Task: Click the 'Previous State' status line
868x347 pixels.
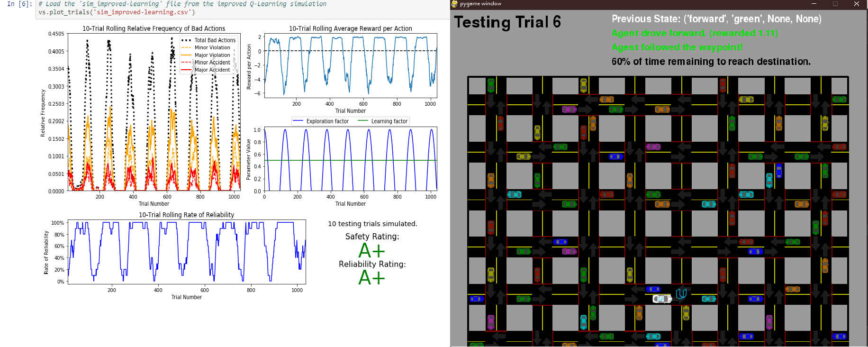Action: pyautogui.click(x=716, y=19)
